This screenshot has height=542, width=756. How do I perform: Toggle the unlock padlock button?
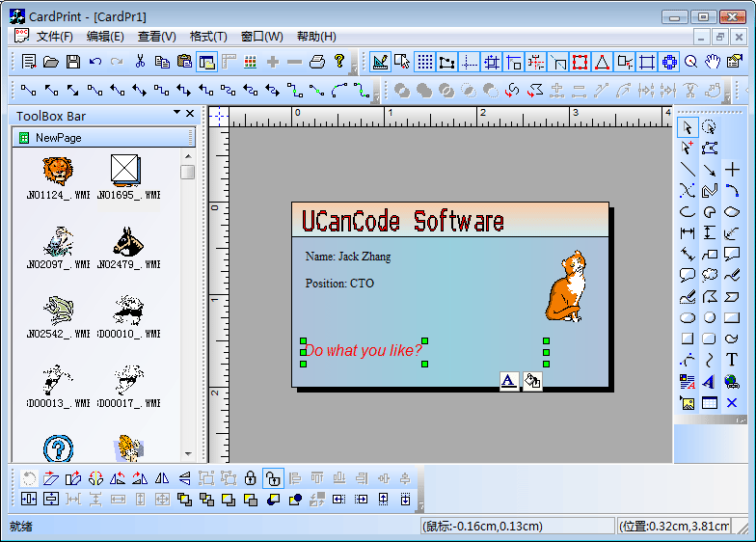[x=272, y=477]
